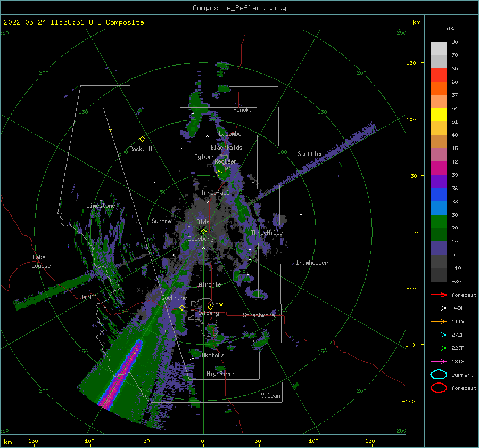Click the green 22JP arrow icon
The width and height of the screenshot is (479, 448).
(439, 348)
